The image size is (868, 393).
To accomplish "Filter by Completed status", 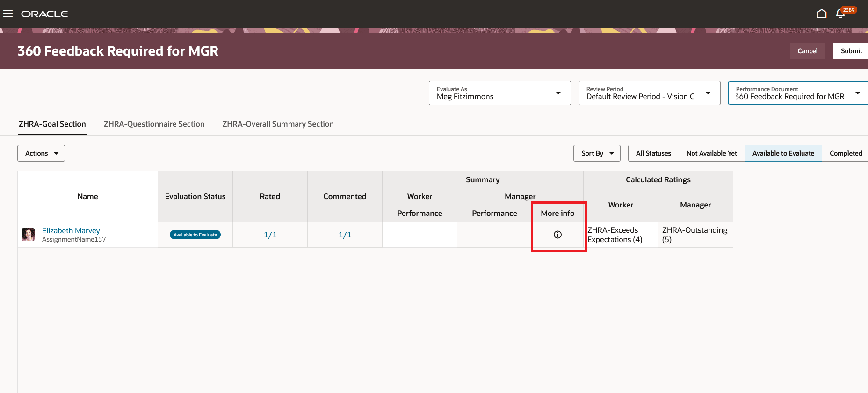I will point(846,153).
